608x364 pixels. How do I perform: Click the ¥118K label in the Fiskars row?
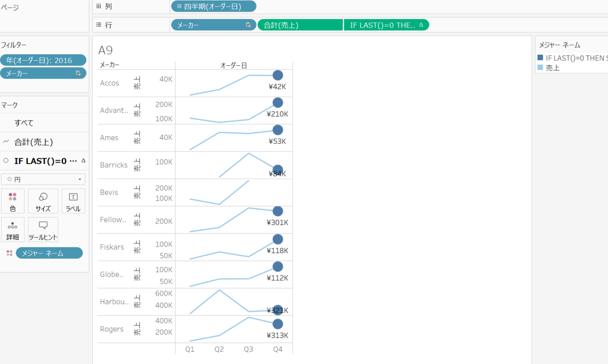point(278,251)
